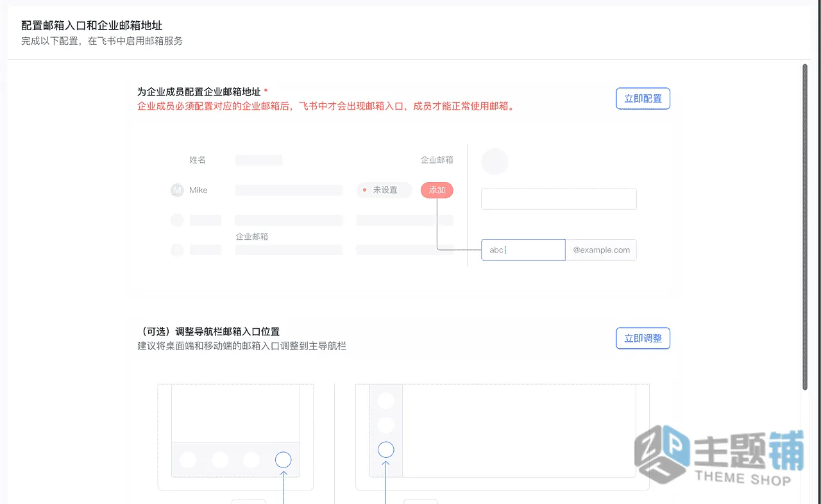Screen dimensions: 821x504
Task: Click the heading 为企业成员配置企业邮箱地址
Action: click(x=199, y=92)
